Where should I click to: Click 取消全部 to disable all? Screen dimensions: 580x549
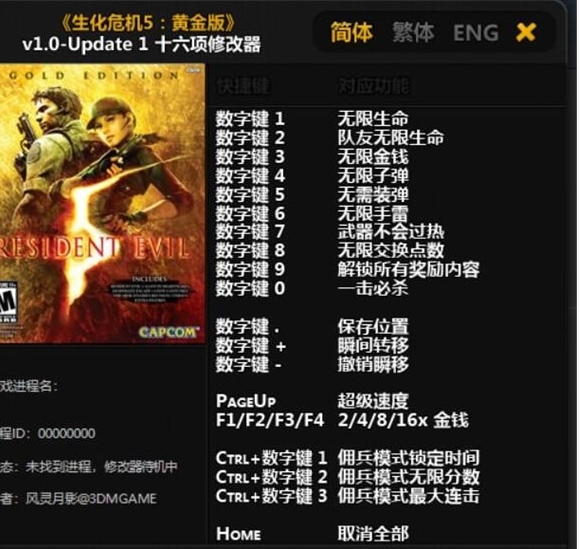click(373, 533)
